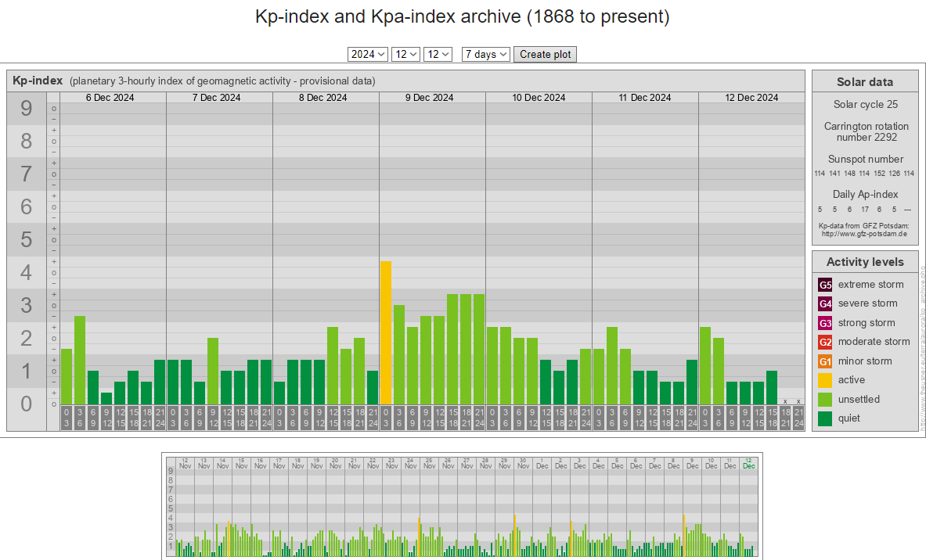Open the year dropdown showing 2024
Image resolution: width=926 pixels, height=560 pixels.
[x=367, y=54]
